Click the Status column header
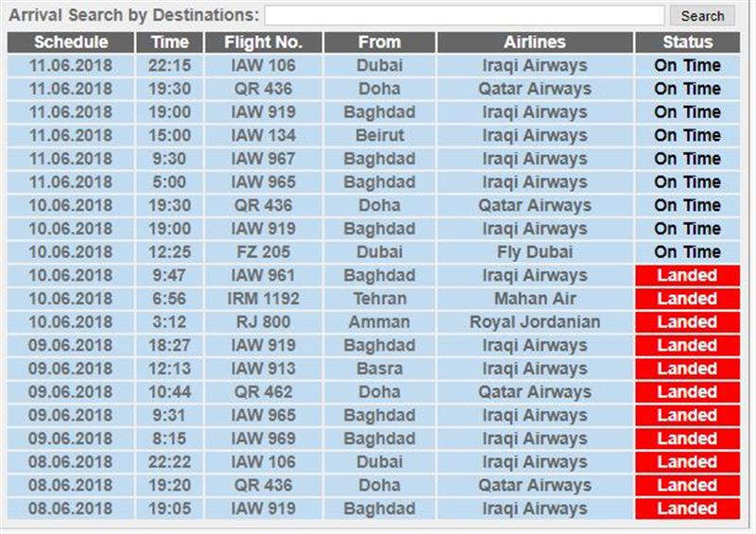This screenshot has height=534, width=756. click(x=688, y=43)
